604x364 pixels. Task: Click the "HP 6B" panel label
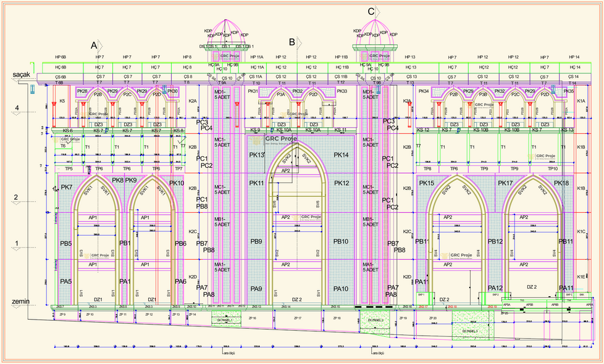[61, 57]
